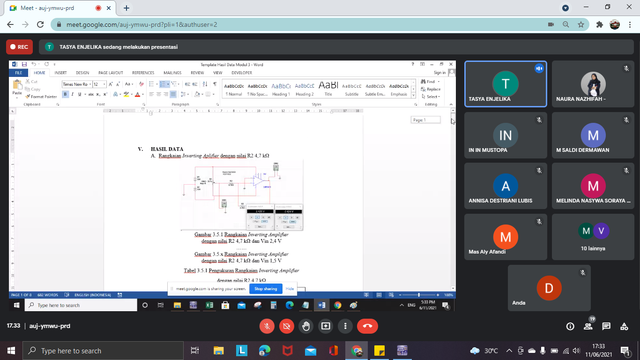Open the zoom magnifier icon in address bar
The height and width of the screenshot is (360, 640).
click(x=566, y=24)
